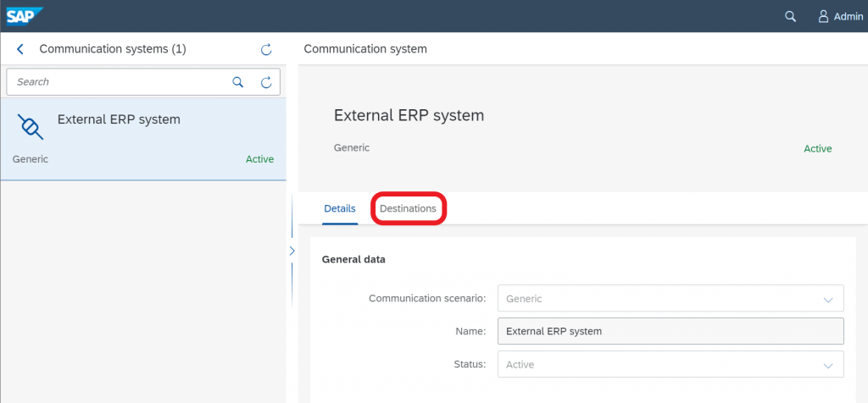
Task: Click the SAP logo
Action: coord(25,16)
